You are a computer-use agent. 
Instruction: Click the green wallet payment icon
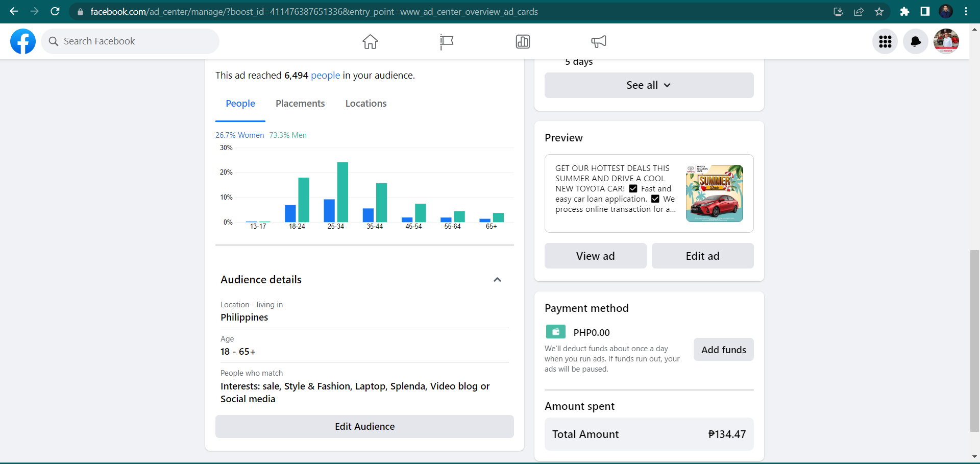coord(556,332)
